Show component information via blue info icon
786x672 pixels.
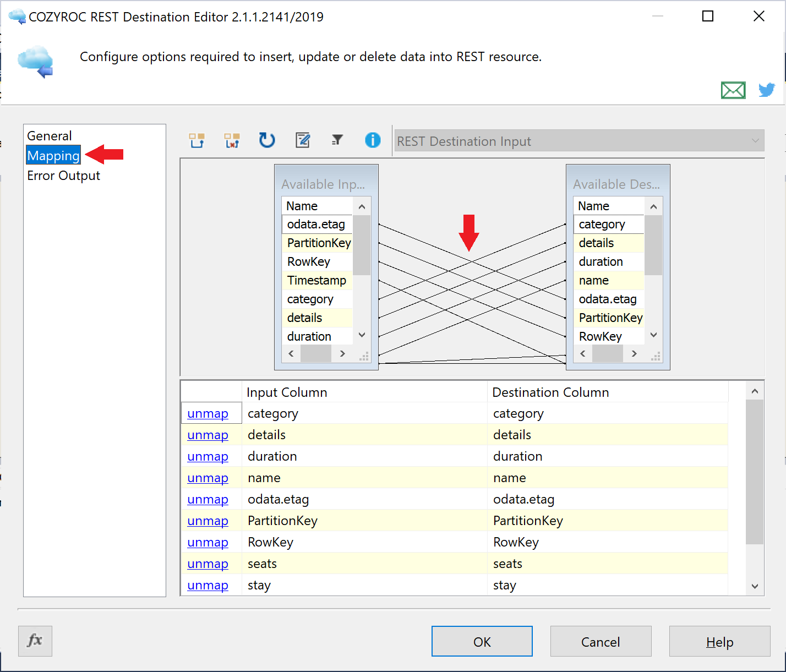pos(373,140)
